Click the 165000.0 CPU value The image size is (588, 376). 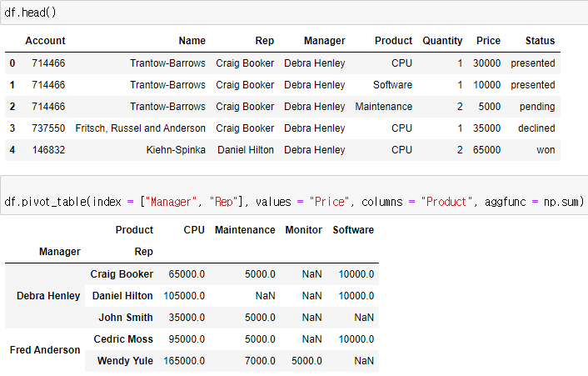184,361
